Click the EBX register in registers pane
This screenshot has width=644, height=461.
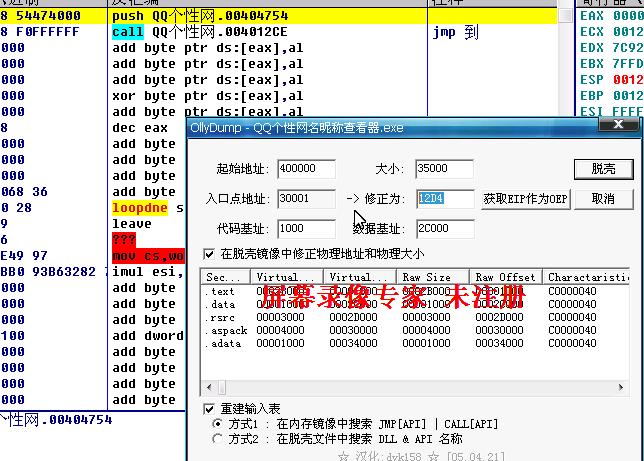click(x=592, y=64)
